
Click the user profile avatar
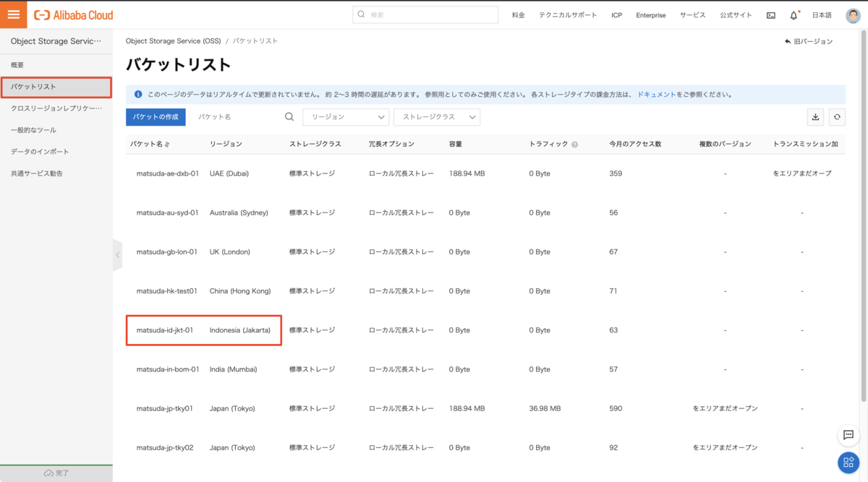tap(853, 15)
